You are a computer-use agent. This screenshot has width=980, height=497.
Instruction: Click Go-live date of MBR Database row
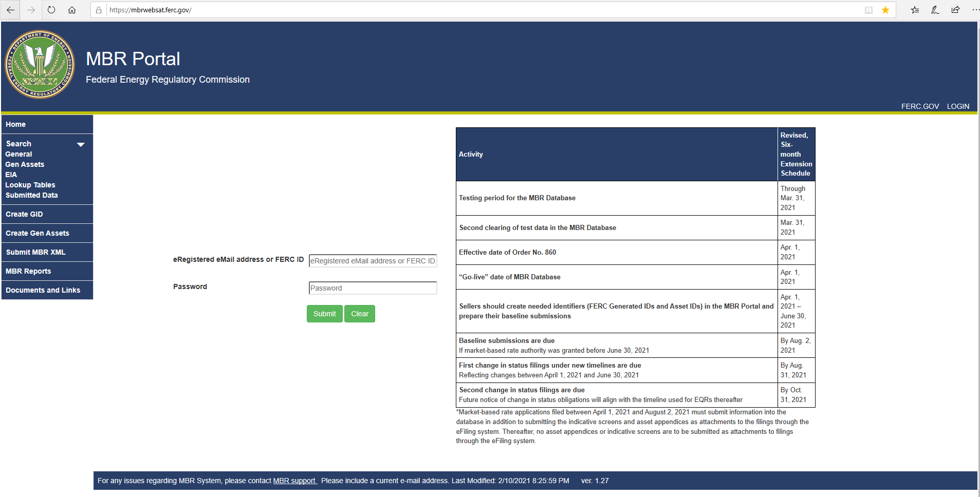click(510, 277)
